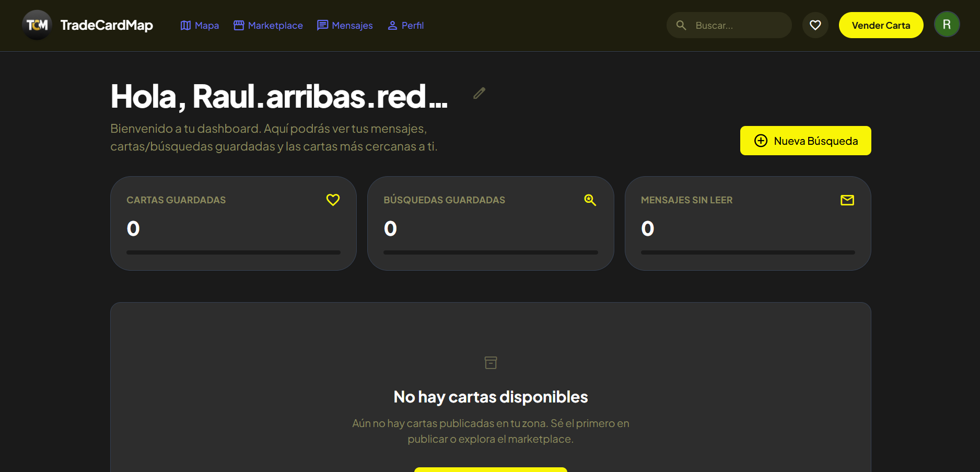
Task: Open the Perfil navigation item
Action: pyautogui.click(x=405, y=25)
